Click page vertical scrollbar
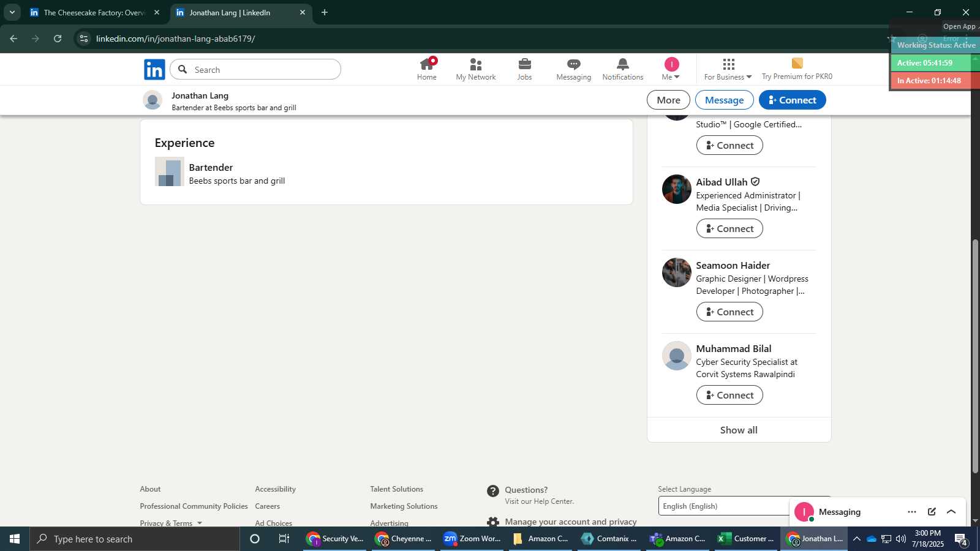 [975, 355]
